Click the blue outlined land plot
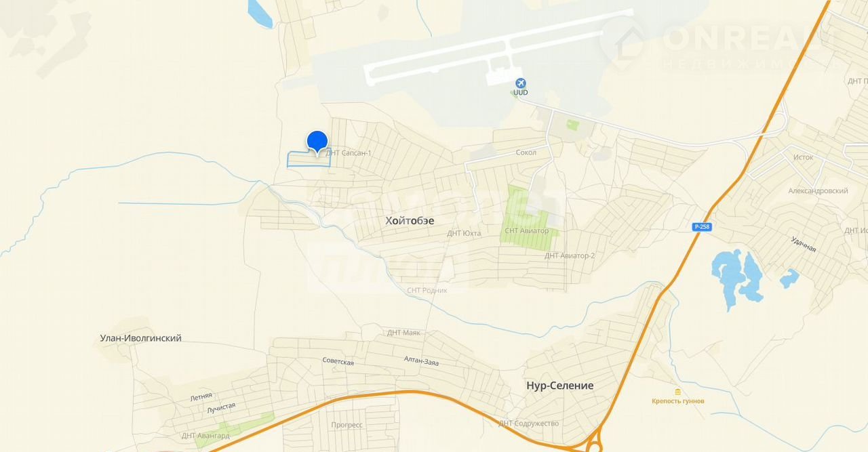 (309, 159)
